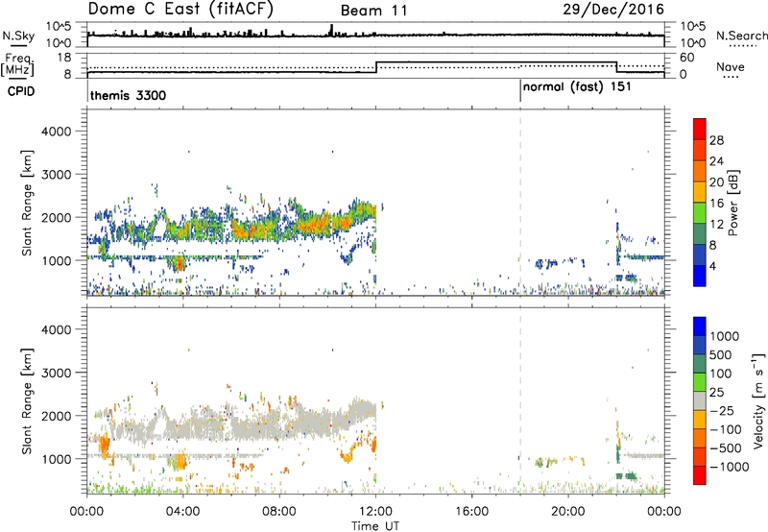Click the '25' tick on Velocity colorbar
The width and height of the screenshot is (768, 532).
pos(717,393)
